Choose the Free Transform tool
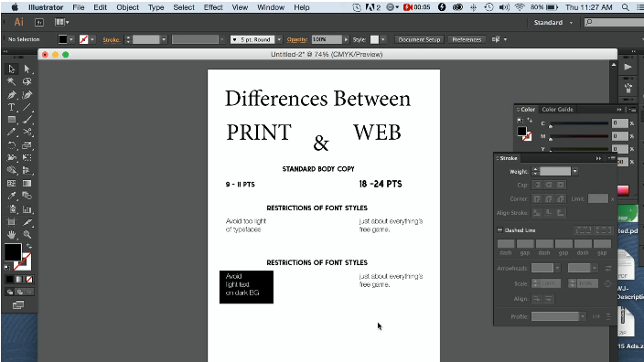The width and height of the screenshot is (644, 362). click(x=27, y=157)
